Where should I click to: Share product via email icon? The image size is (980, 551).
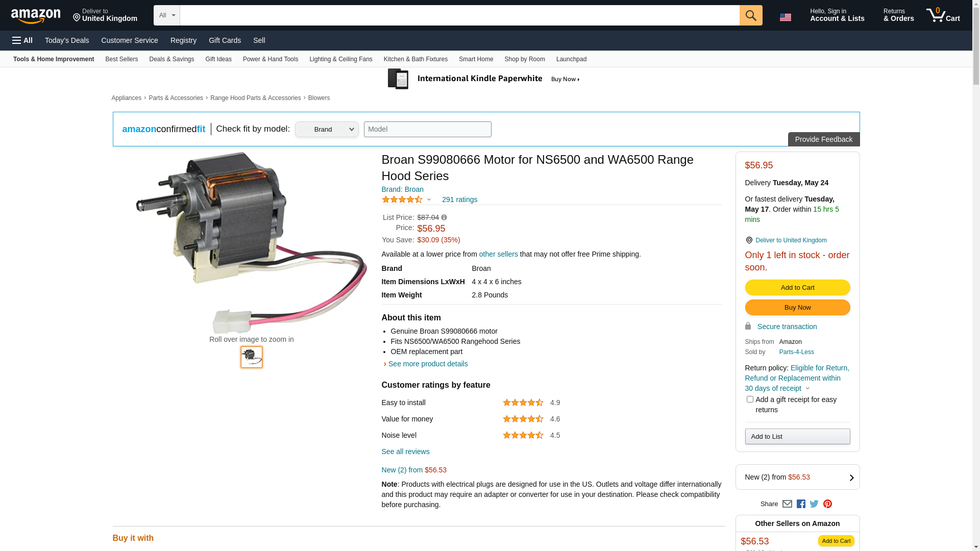pos(787,504)
